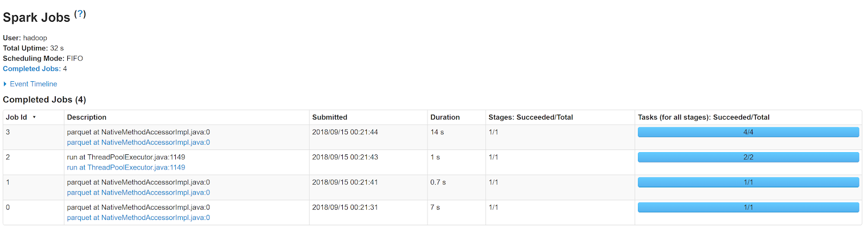This screenshot has width=868, height=241.
Task: Click Tasks Succeeded/Total column header
Action: 704,118
